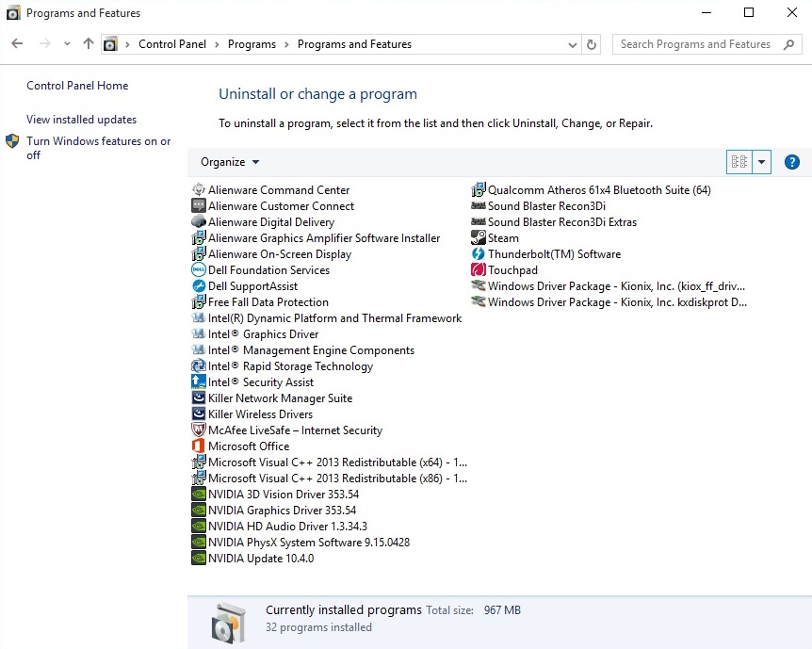Click the Alienware Command Center icon

pyautogui.click(x=199, y=189)
